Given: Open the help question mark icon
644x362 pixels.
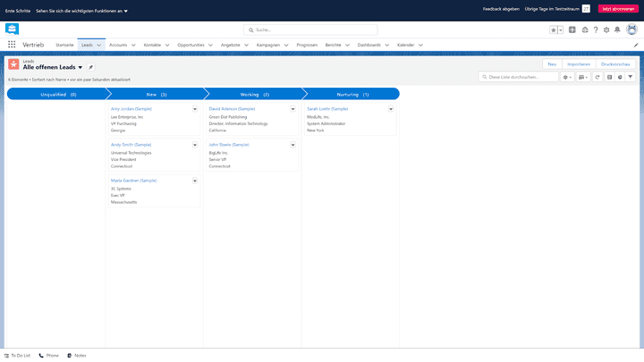Looking at the screenshot, I should pos(596,30).
